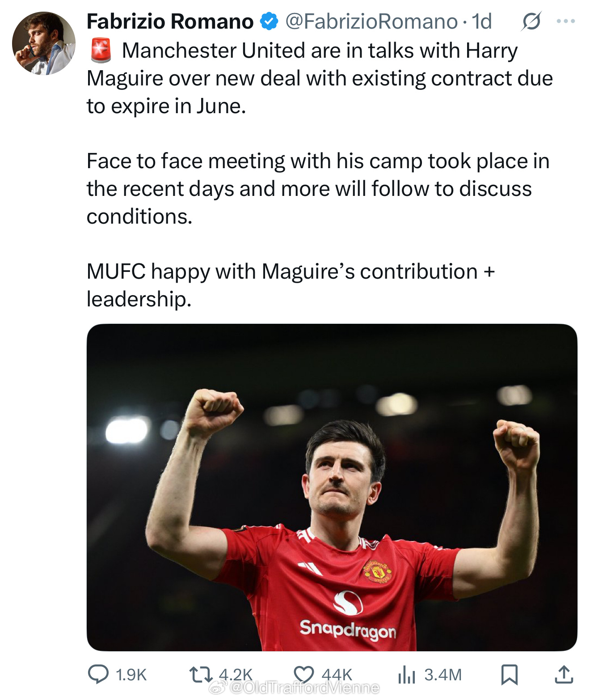Open the @FabrizioRomano handle link
Screen dimensions: 590x700
point(371,21)
